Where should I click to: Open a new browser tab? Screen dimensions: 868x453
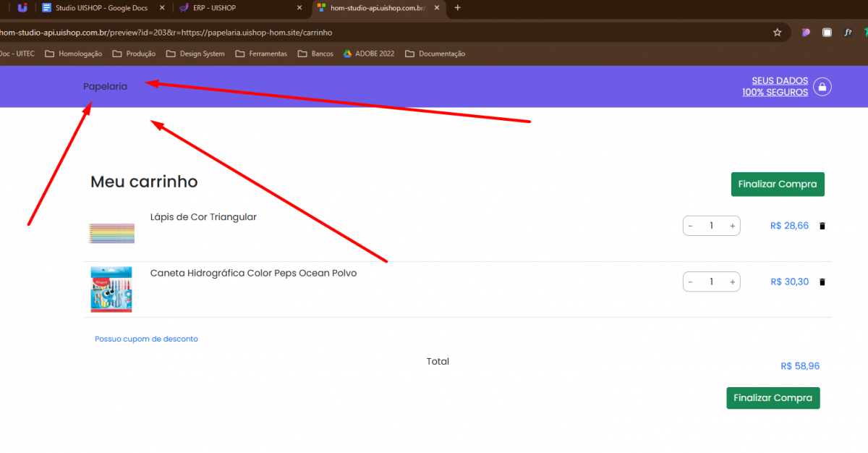tap(457, 8)
